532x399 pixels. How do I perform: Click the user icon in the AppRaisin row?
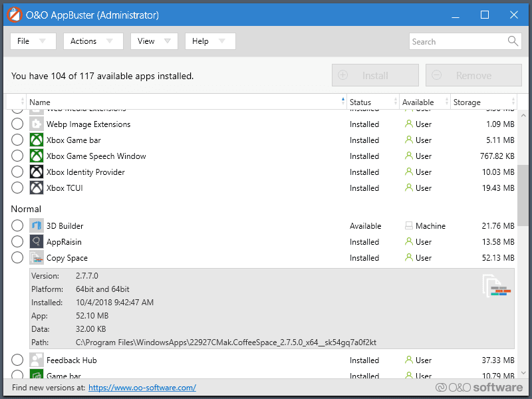[x=409, y=241]
